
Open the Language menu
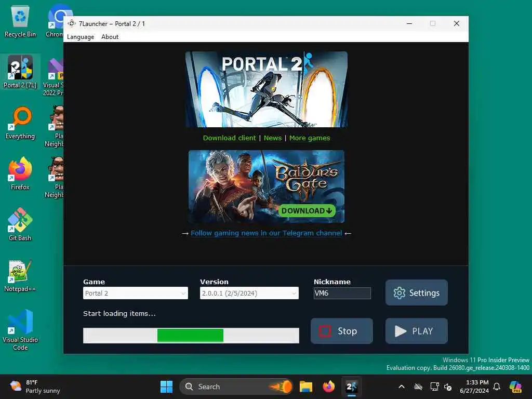(x=81, y=37)
